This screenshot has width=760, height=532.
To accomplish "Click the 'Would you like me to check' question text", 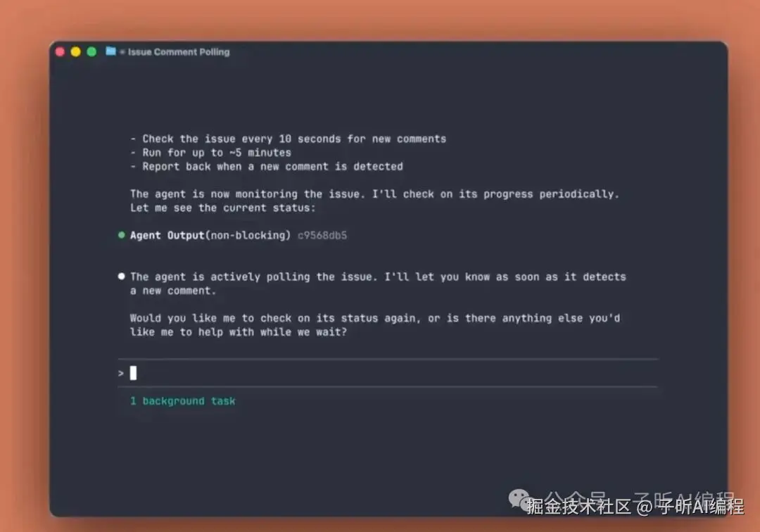I will [x=374, y=325].
